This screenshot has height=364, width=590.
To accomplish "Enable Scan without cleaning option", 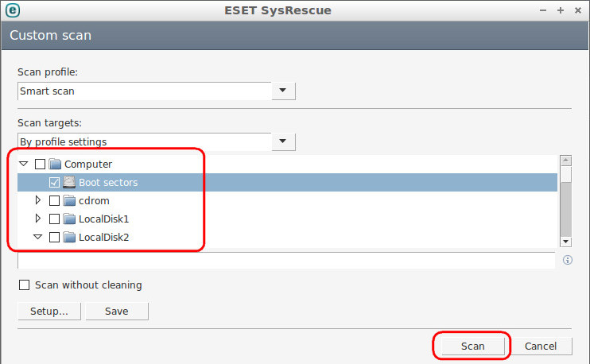I will pyautogui.click(x=24, y=285).
